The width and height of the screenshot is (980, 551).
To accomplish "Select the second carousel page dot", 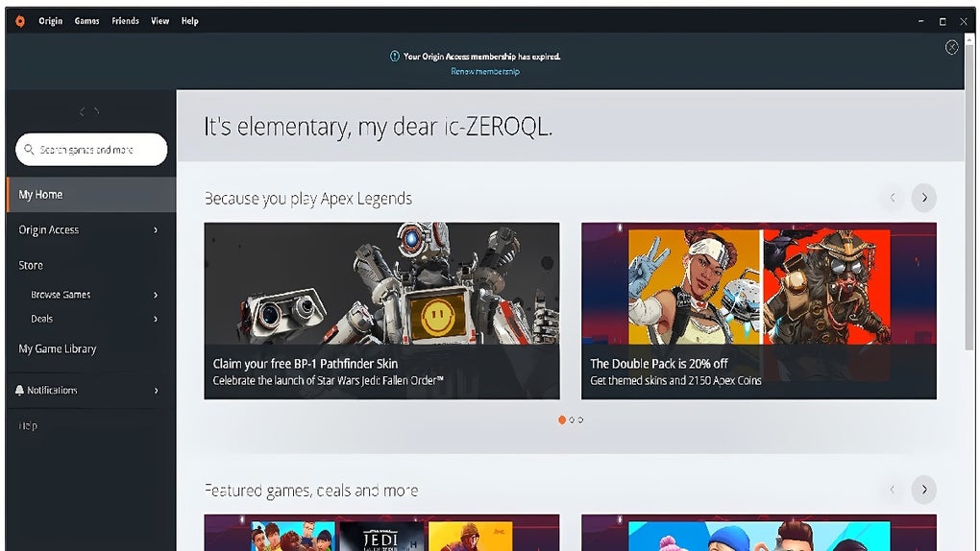I will [572, 419].
